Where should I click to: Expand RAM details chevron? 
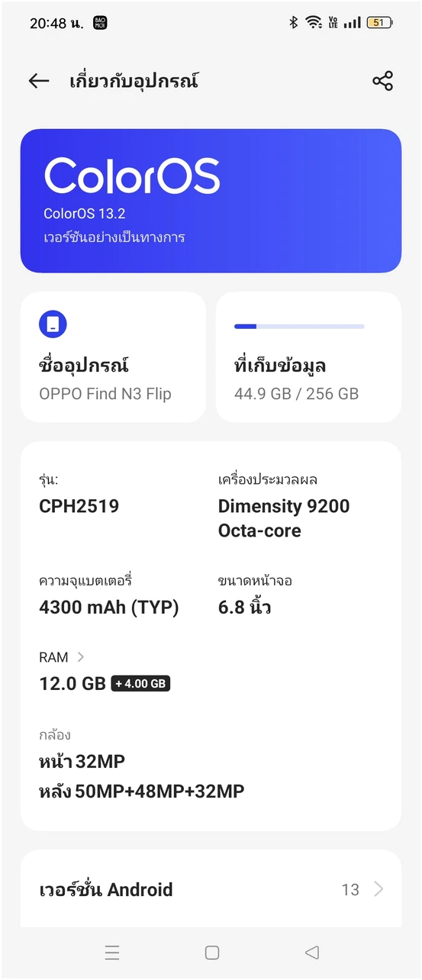[81, 657]
